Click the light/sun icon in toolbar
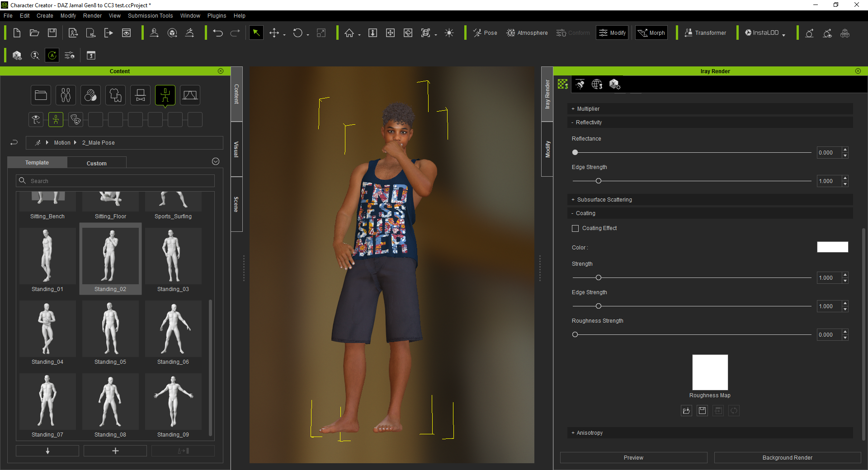 click(x=449, y=33)
